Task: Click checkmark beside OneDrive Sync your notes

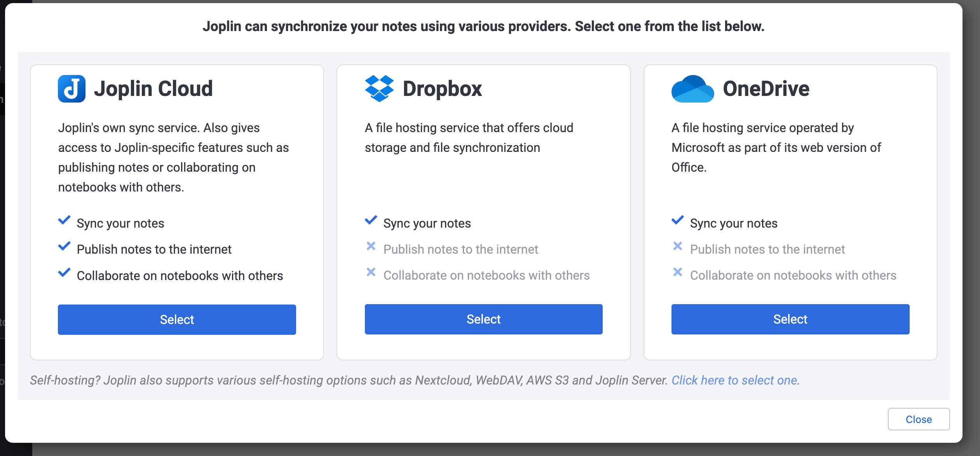Action: (678, 220)
